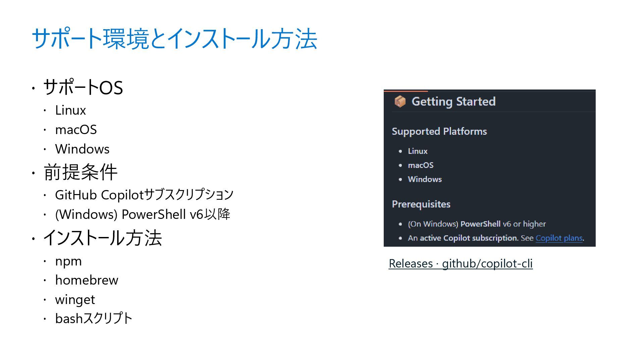Click the package box icon beside Getting Started

point(400,101)
